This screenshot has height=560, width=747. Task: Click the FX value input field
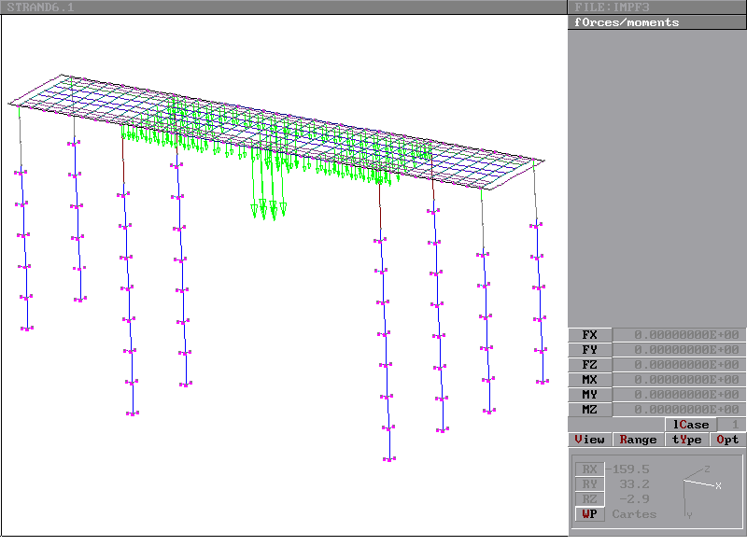pos(679,335)
